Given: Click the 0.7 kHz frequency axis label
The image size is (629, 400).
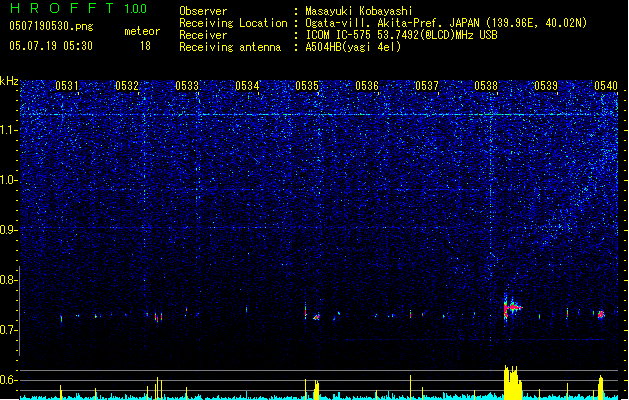Looking at the screenshot, I should [x=9, y=330].
